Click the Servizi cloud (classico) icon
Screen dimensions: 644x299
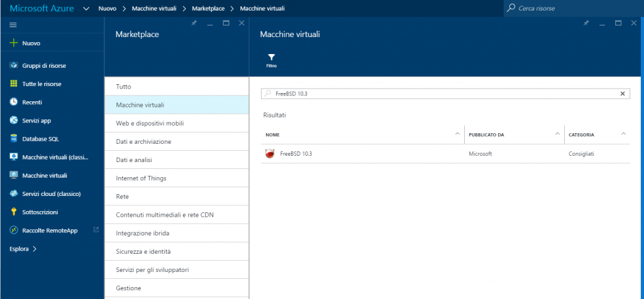coord(14,193)
